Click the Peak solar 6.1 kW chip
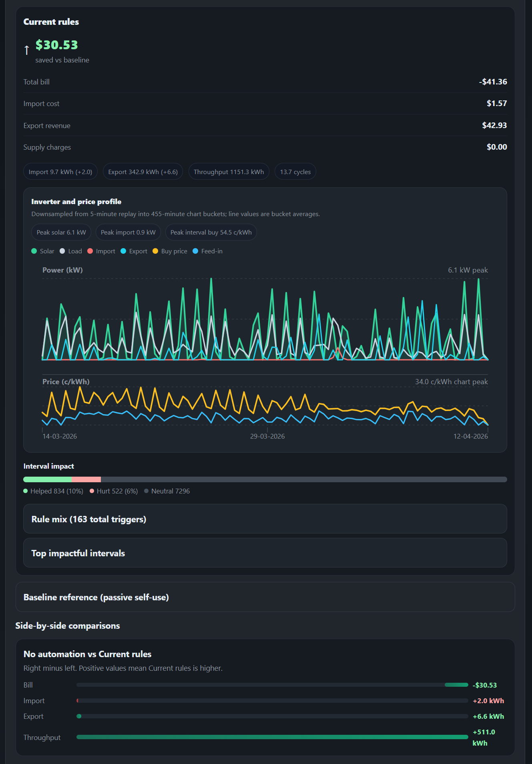Screen dimensions: 532x764 (x=61, y=232)
